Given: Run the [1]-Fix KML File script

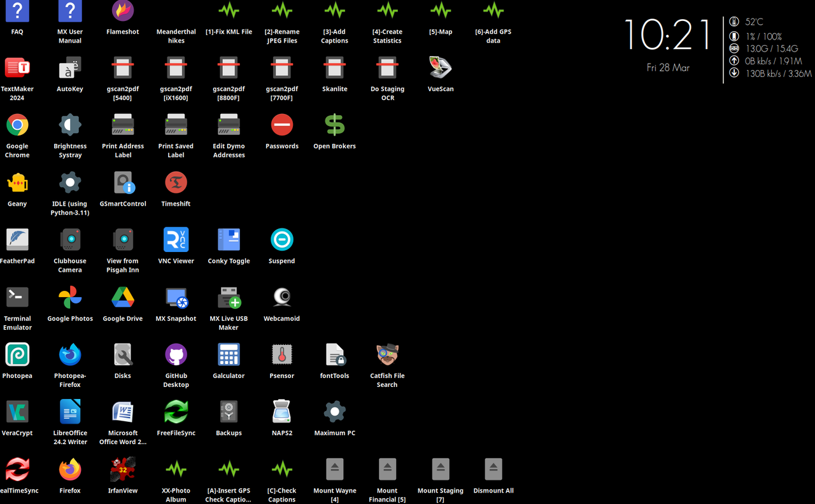Looking at the screenshot, I should tap(229, 11).
